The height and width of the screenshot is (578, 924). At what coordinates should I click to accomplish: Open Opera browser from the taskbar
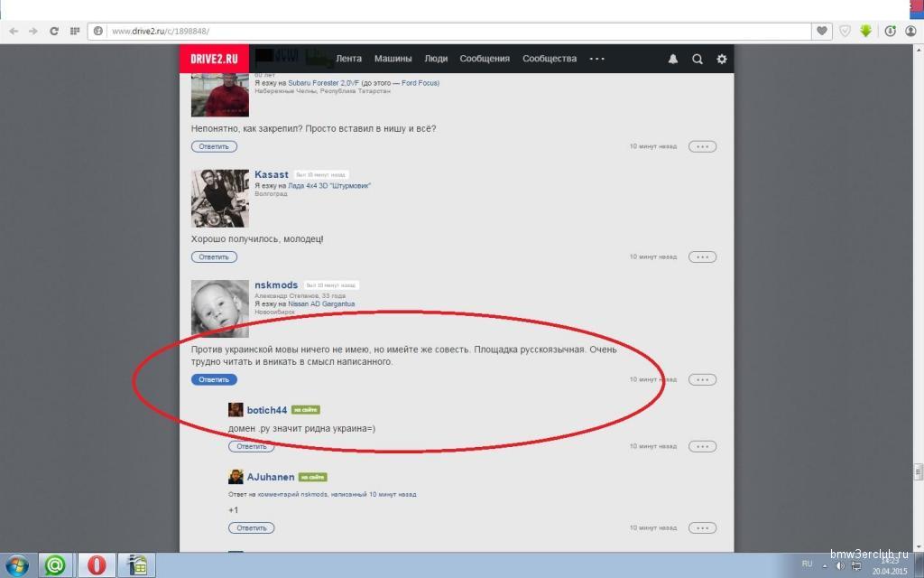(97, 564)
